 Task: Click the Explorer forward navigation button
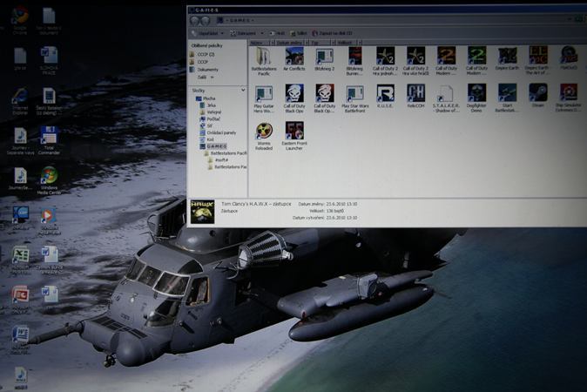[206, 21]
